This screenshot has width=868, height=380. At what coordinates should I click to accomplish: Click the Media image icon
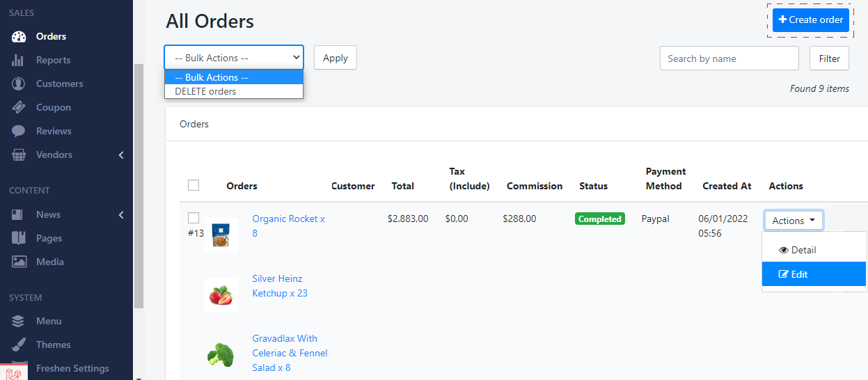point(19,262)
